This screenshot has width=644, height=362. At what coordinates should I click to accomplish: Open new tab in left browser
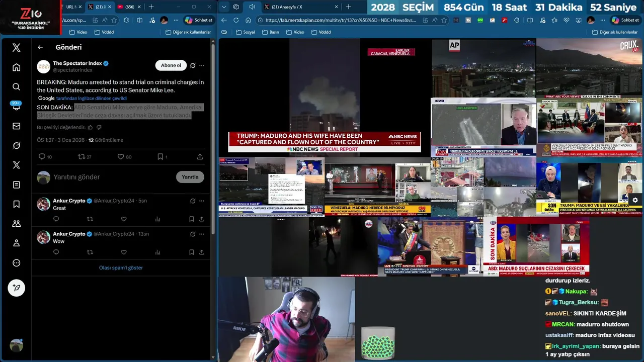151,7
